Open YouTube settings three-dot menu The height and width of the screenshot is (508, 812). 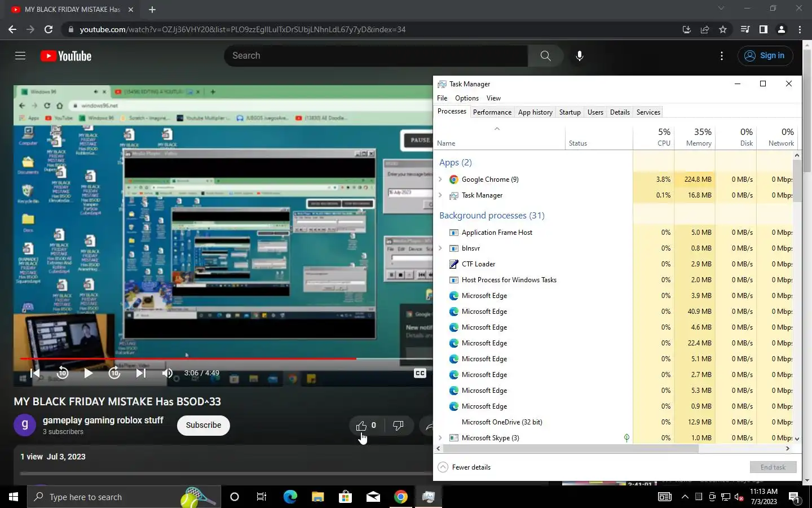[722, 56]
